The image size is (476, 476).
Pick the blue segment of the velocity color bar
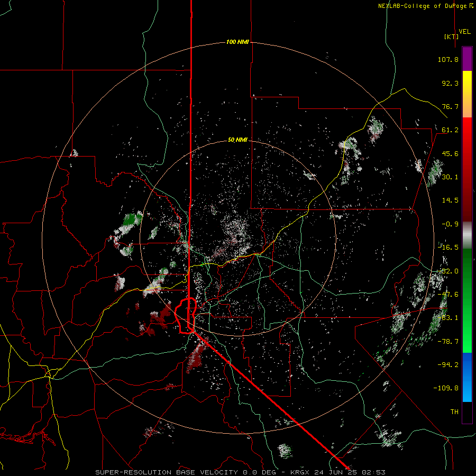tap(467, 377)
